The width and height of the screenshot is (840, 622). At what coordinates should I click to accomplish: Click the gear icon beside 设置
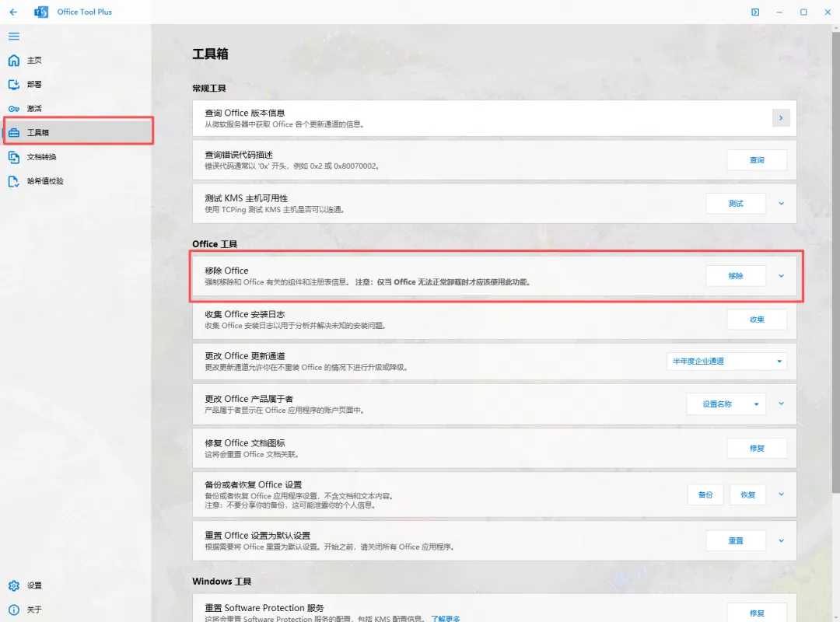[x=14, y=585]
